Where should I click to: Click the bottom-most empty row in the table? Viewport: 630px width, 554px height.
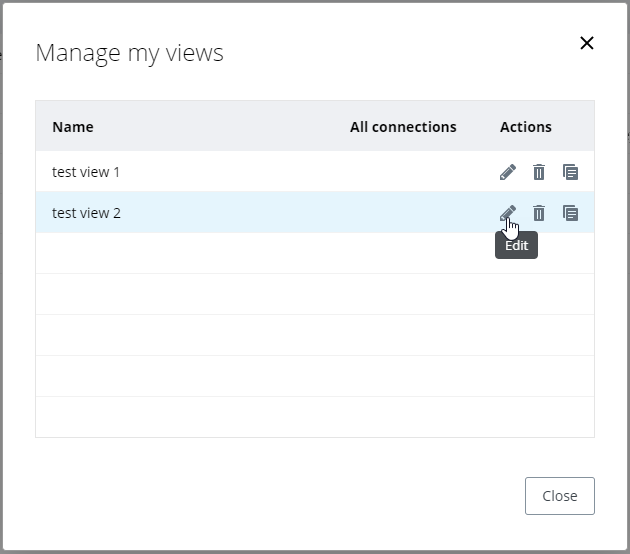click(x=250, y=417)
